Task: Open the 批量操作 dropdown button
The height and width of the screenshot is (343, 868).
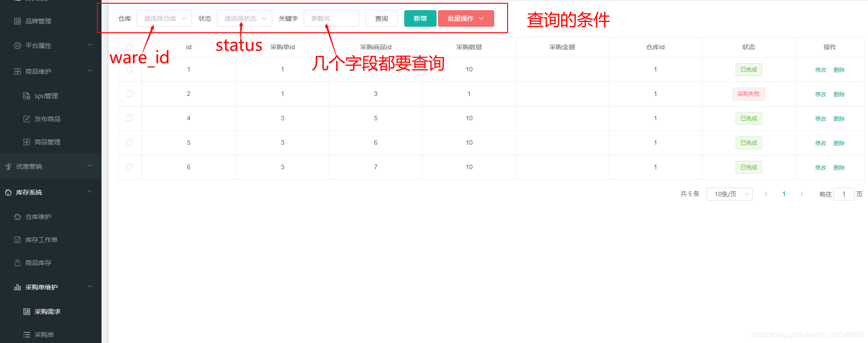Action: coord(466,18)
